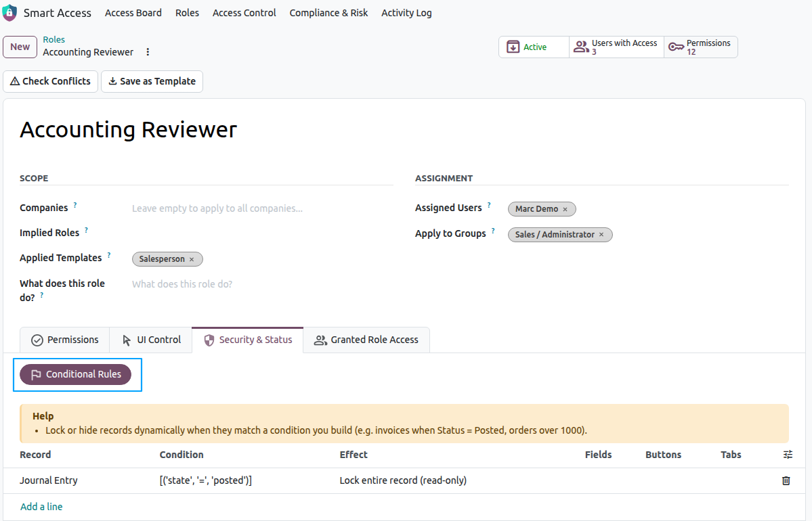Click the Smart Access shield logo
This screenshot has width=812, height=521.
9,13
